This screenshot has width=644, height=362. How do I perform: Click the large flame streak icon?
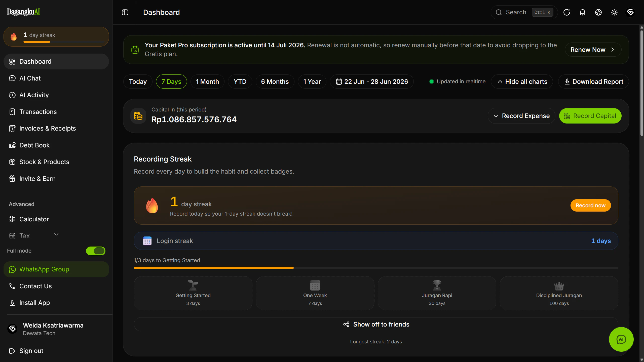tap(152, 205)
